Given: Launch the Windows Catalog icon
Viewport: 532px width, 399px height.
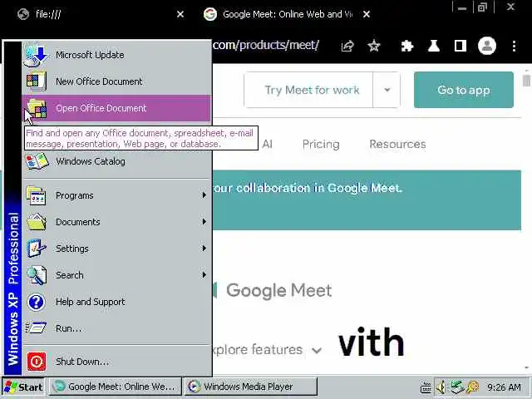Looking at the screenshot, I should coord(37,161).
